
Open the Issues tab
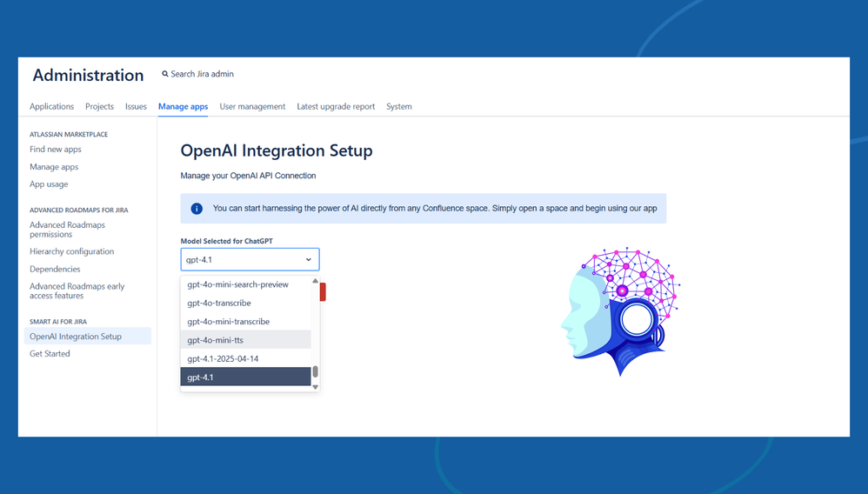pos(136,106)
